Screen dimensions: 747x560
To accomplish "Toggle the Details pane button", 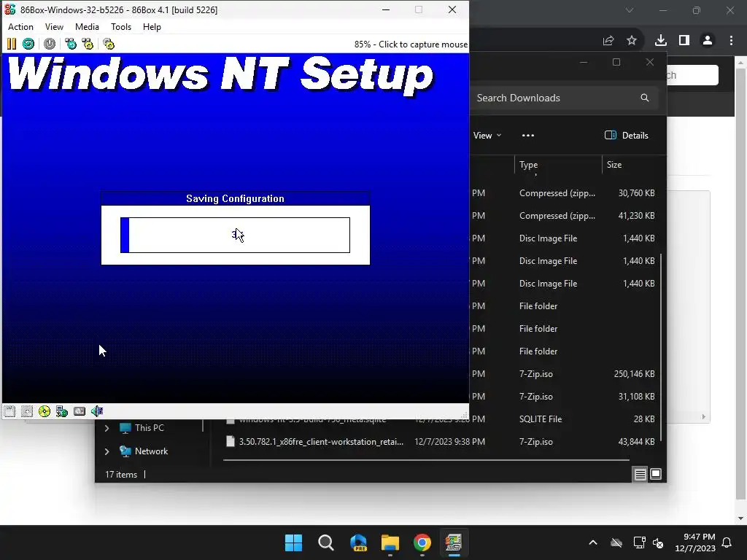I will pos(627,136).
